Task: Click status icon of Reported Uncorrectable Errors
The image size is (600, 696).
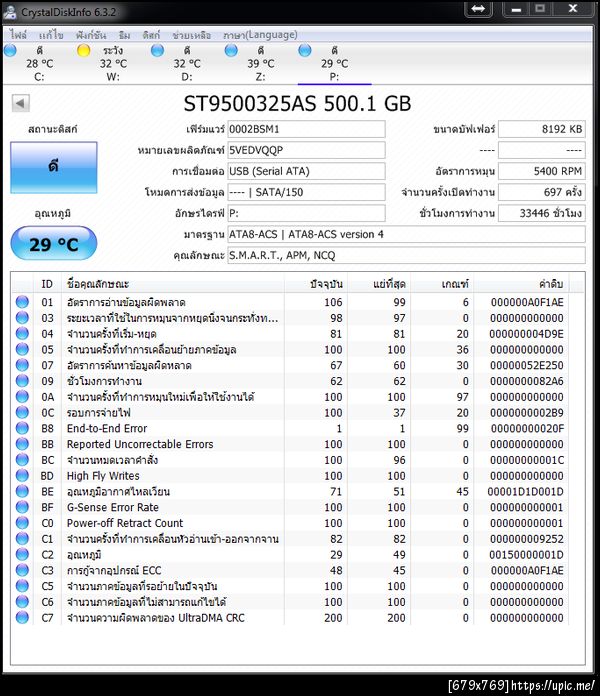Action: 22,444
